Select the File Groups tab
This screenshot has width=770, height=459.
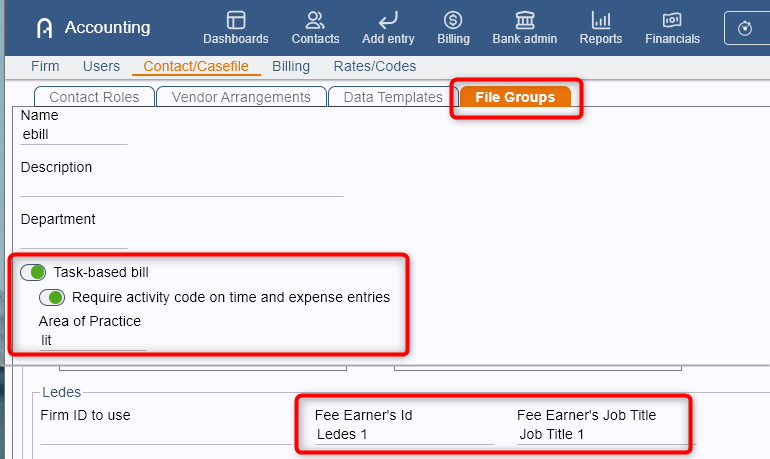click(515, 97)
